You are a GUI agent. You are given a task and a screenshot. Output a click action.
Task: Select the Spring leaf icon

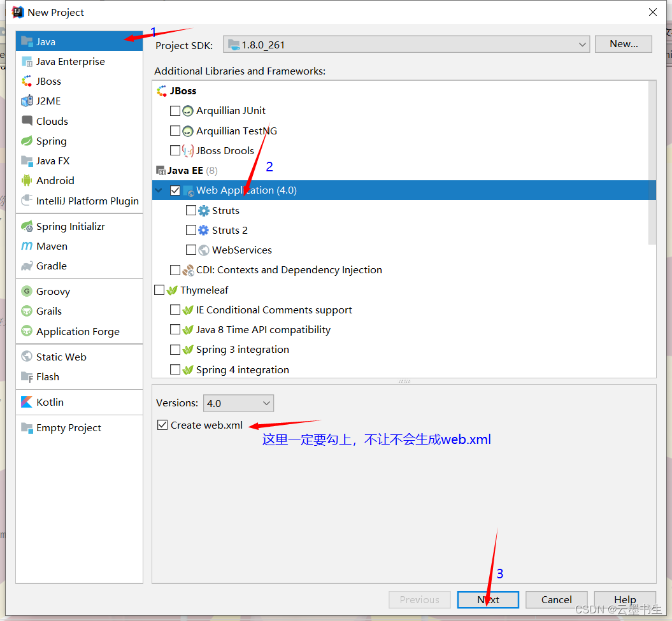(27, 141)
